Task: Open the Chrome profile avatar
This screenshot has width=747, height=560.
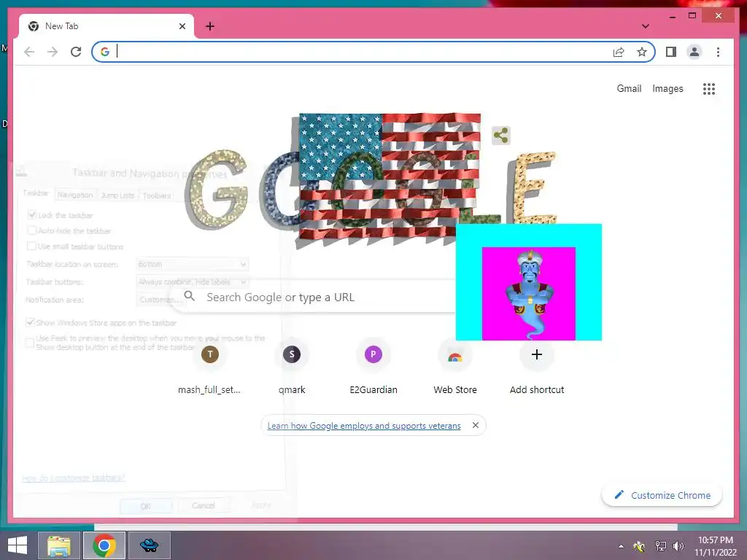Action: click(x=694, y=52)
